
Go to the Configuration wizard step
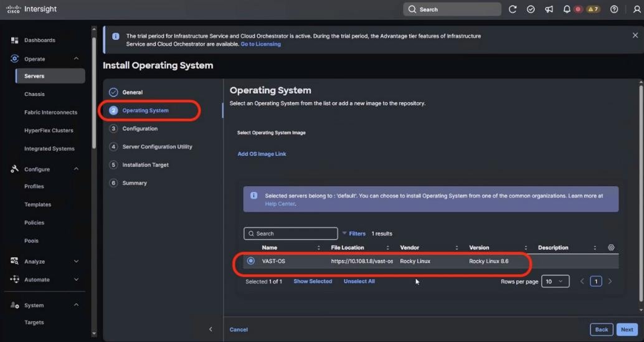(133, 128)
